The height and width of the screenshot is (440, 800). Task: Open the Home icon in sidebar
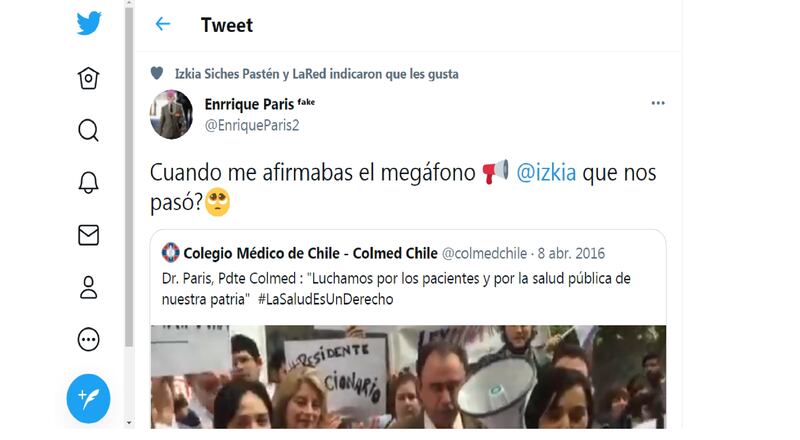coord(88,78)
